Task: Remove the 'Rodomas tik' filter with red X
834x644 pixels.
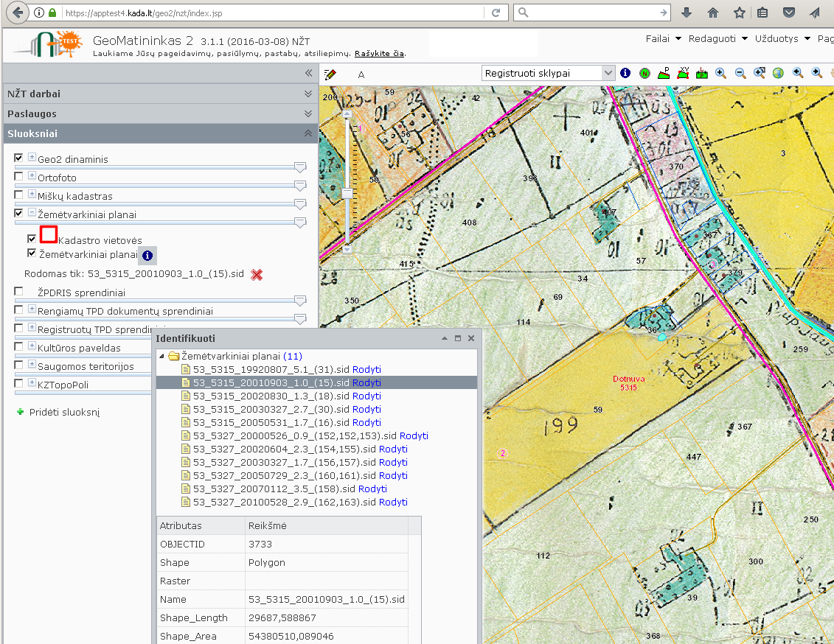Action: point(257,275)
